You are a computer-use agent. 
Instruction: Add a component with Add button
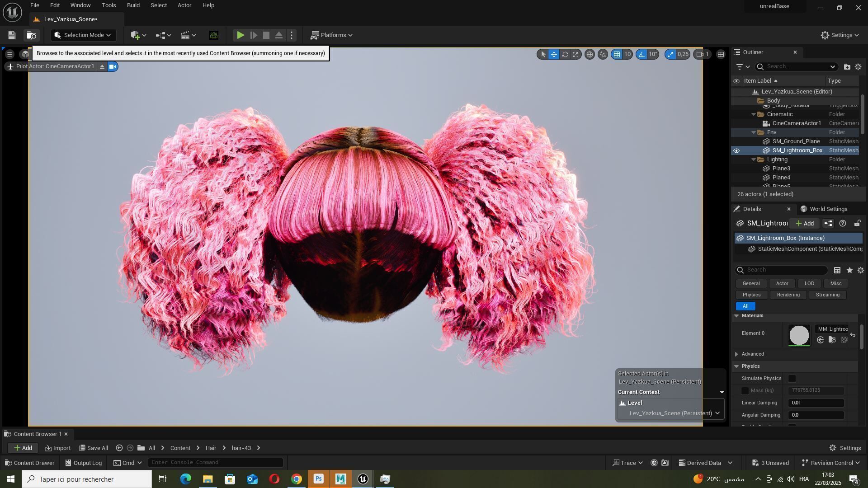(x=804, y=224)
